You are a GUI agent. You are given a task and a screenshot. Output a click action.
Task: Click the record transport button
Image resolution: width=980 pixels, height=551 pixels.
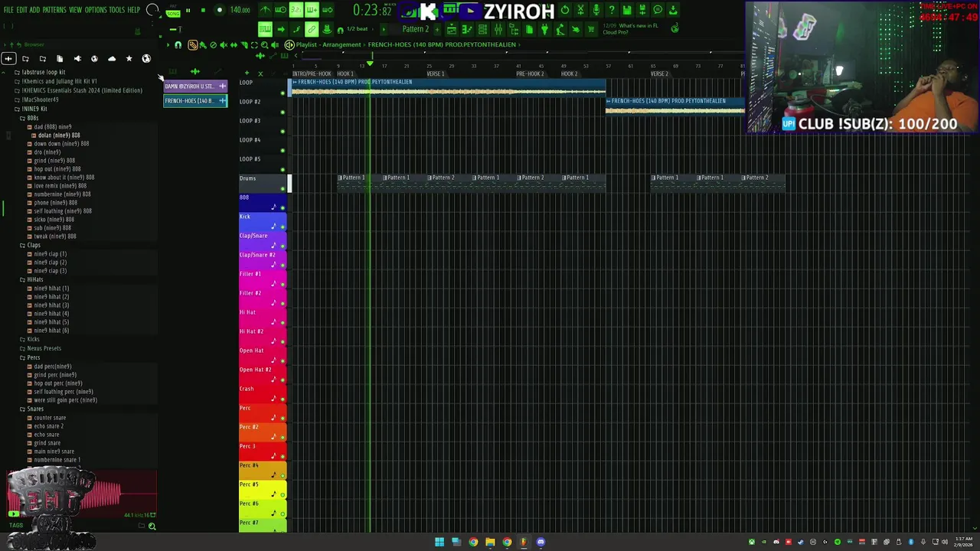coord(219,10)
